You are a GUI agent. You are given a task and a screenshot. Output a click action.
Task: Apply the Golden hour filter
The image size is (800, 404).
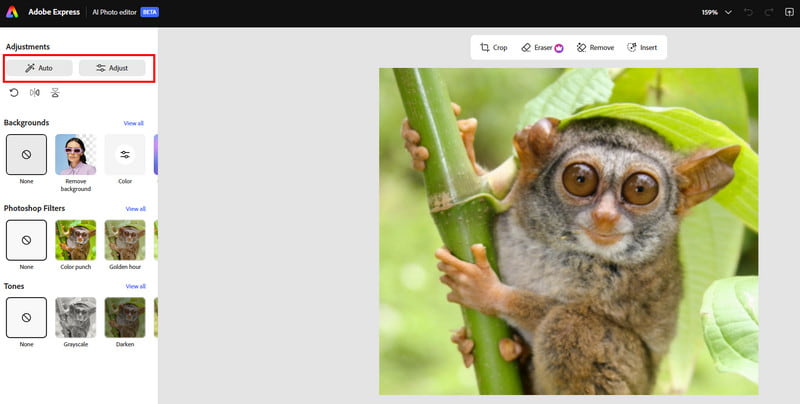[125, 240]
